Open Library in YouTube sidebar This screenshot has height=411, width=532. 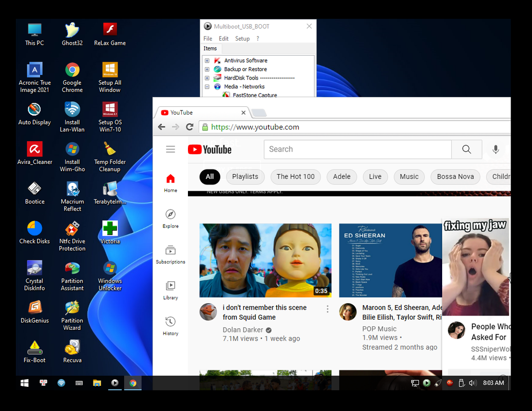pos(170,290)
